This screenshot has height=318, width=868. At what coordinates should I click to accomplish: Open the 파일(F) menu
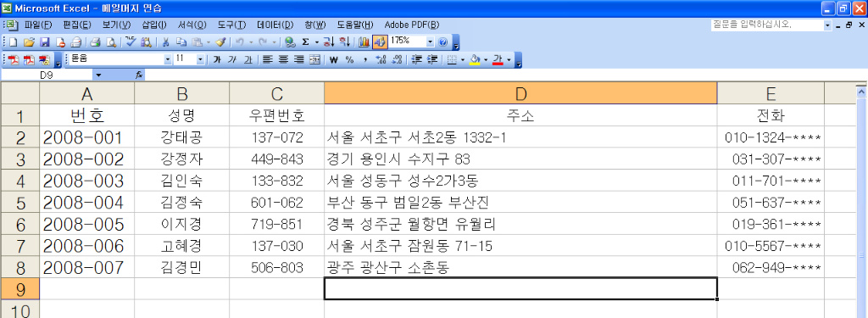tap(37, 25)
